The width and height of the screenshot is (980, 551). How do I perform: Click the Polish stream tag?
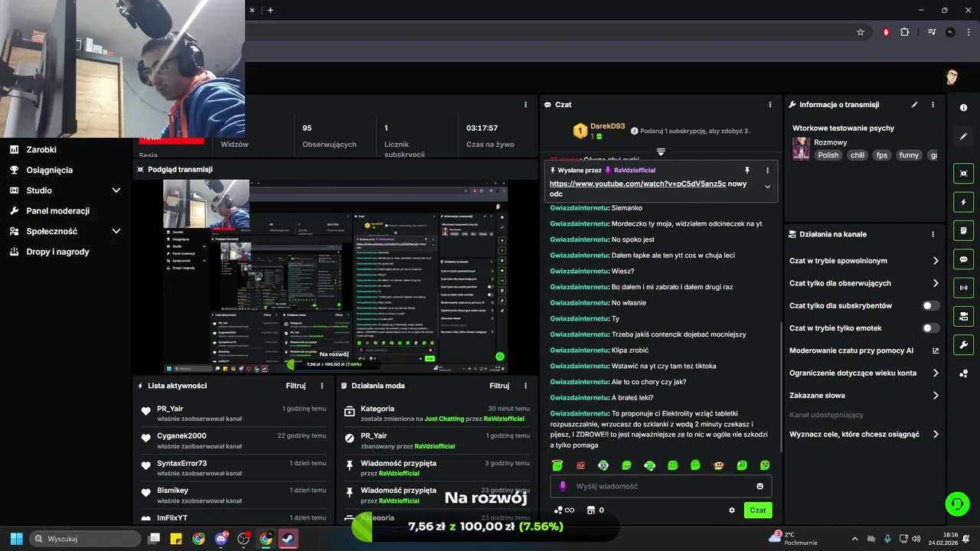828,155
